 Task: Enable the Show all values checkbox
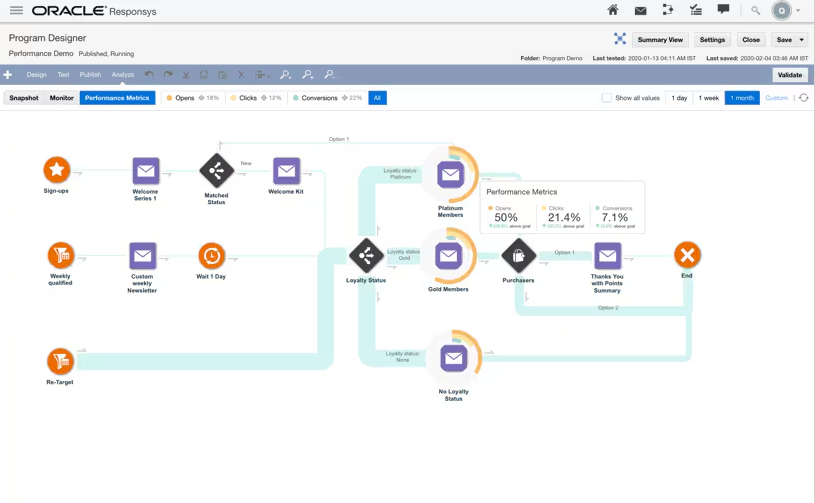pos(606,98)
